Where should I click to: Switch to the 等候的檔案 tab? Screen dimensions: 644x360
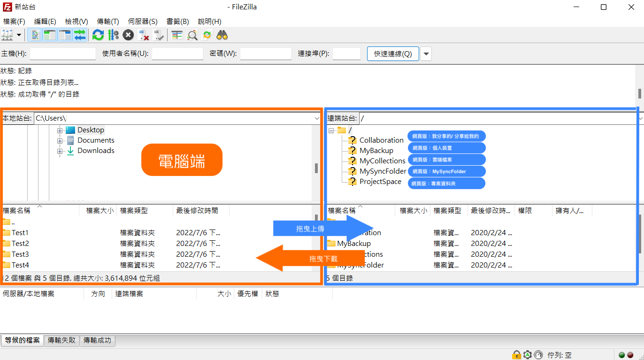(23, 341)
